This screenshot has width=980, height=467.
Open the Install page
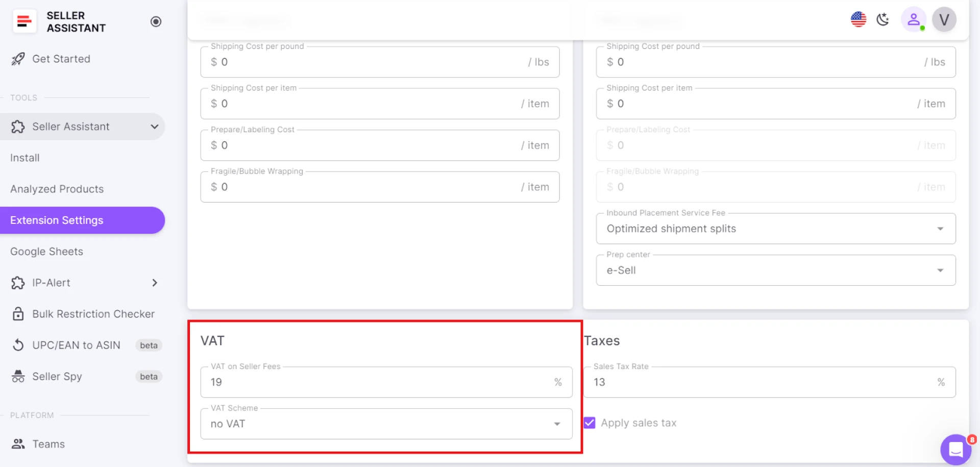(24, 158)
